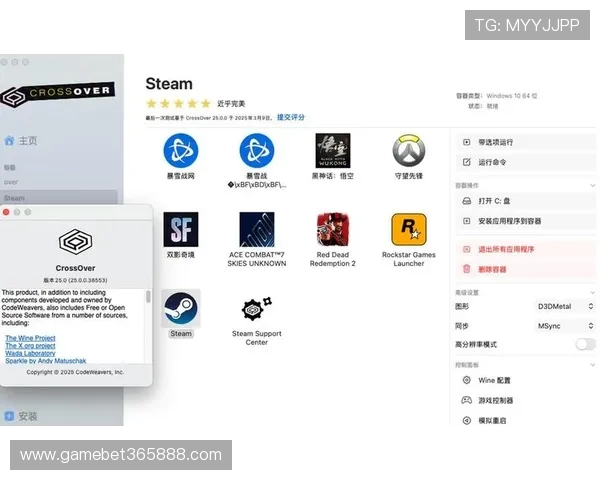Open the Wada Laboratory link
The width and height of the screenshot is (600, 480).
pos(30,353)
